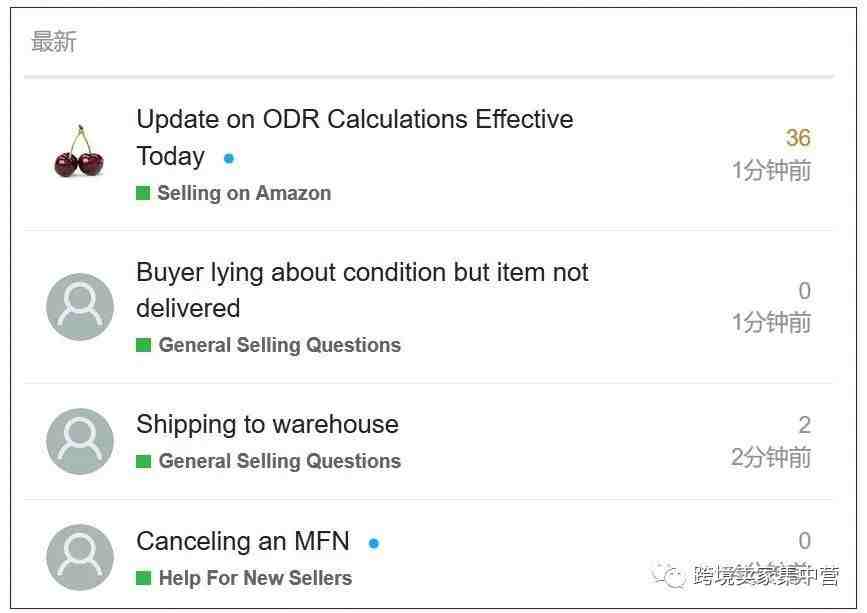
Task: Click green square before Selling on Amazon
Action: (143, 193)
